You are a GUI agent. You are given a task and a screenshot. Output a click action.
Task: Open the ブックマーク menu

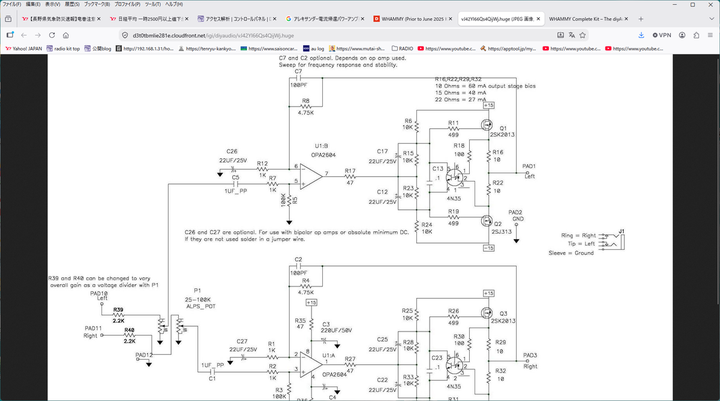[x=96, y=4]
